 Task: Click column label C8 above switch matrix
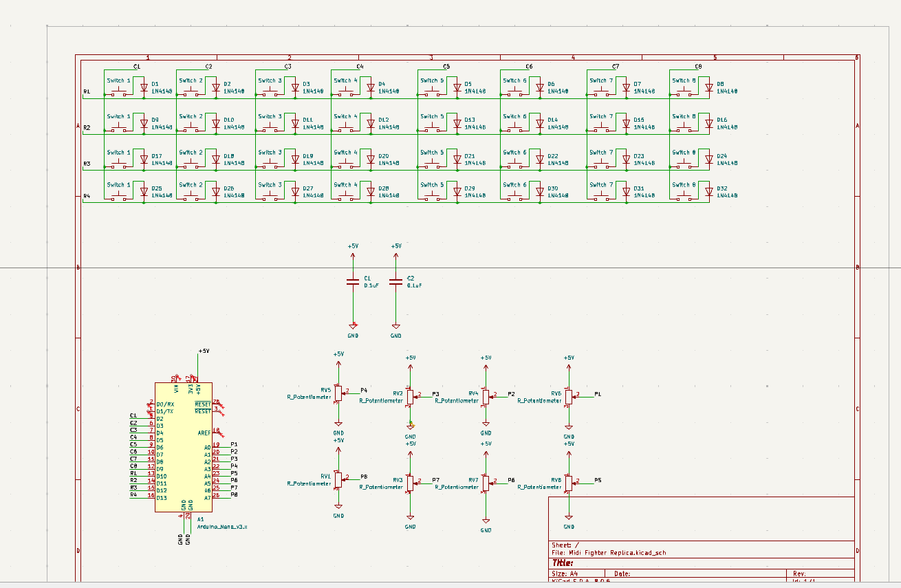coord(698,67)
